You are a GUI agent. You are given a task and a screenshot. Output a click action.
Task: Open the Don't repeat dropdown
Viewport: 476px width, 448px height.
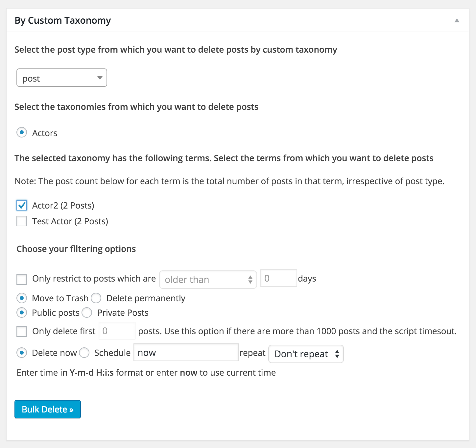pos(306,354)
